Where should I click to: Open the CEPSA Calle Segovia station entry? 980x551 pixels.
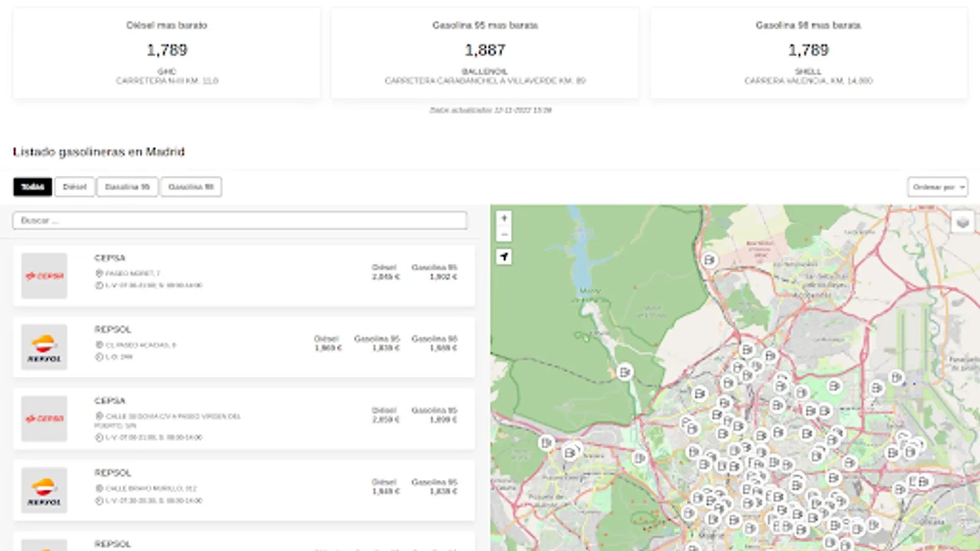point(244,419)
